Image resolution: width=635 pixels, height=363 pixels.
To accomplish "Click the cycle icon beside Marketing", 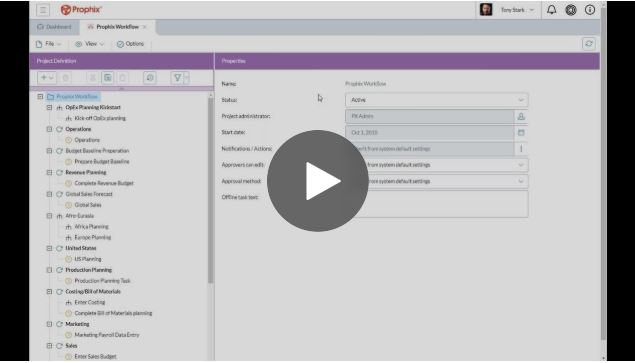I will point(60,324).
